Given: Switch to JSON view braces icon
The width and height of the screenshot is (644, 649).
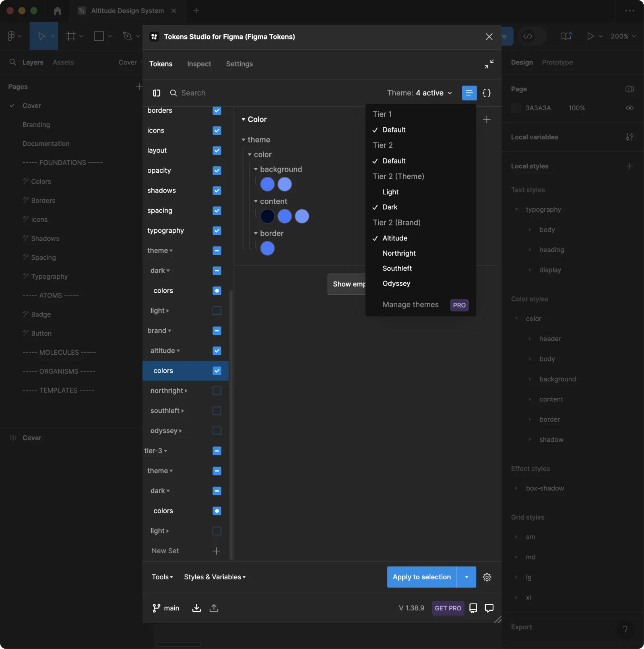Looking at the screenshot, I should tap(487, 93).
